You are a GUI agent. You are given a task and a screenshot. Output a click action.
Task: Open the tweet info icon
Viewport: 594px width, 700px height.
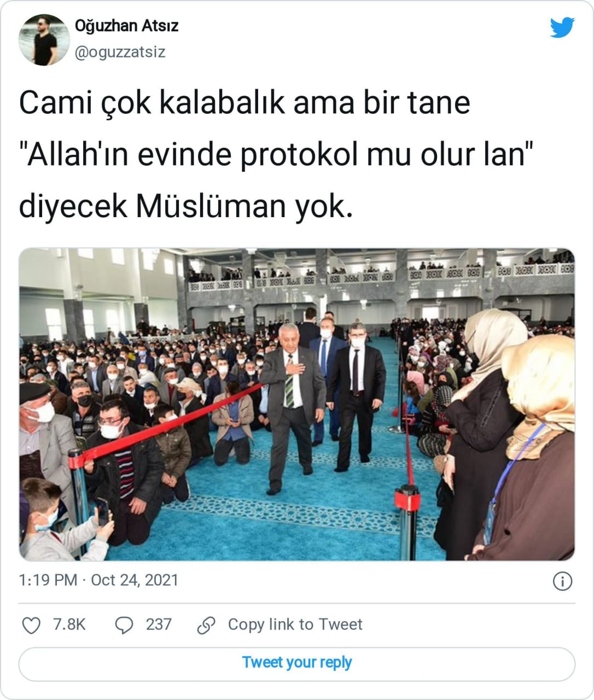tap(562, 581)
